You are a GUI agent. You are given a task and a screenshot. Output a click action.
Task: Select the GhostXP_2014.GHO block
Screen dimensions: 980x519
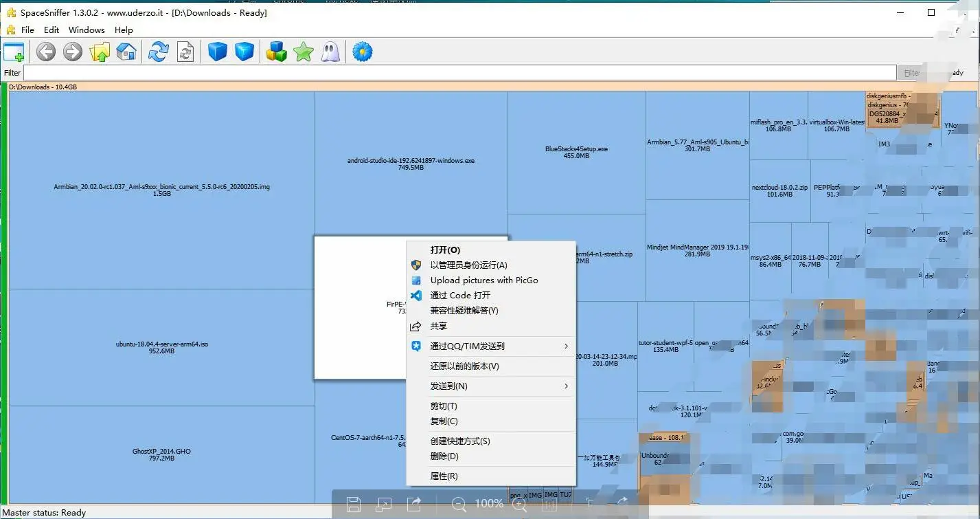(x=161, y=455)
